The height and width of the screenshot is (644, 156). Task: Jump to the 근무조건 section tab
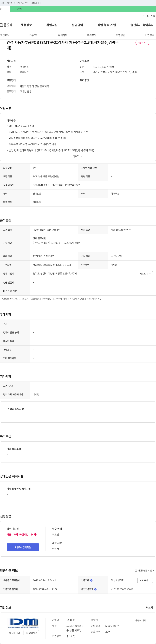point(33,35)
